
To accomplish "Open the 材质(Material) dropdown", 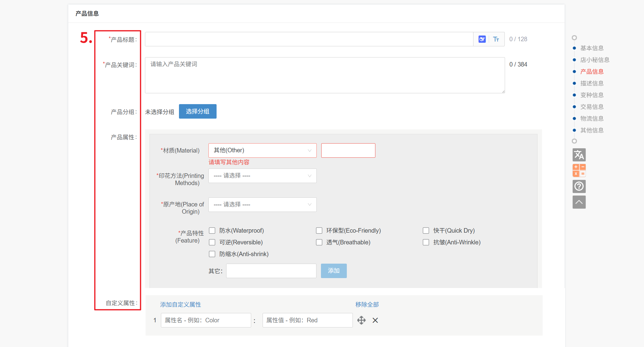I will coord(262,150).
